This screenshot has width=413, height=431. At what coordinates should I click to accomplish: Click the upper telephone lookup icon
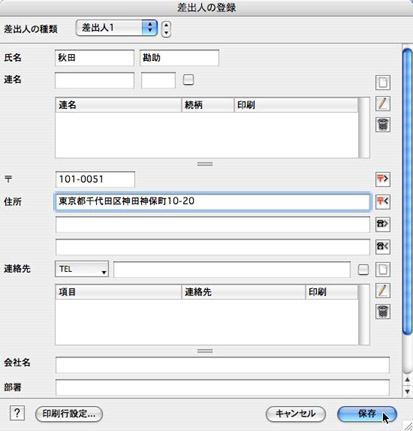(x=383, y=224)
